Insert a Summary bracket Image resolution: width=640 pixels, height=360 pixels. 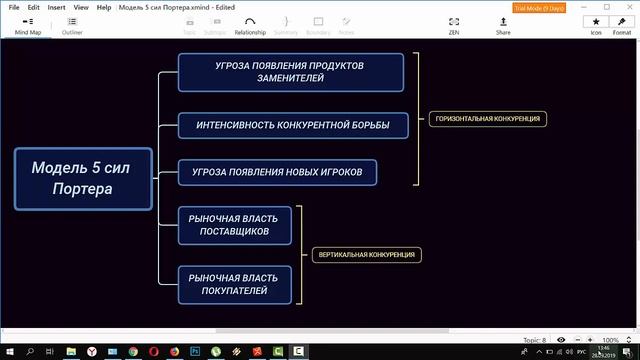tap(286, 26)
